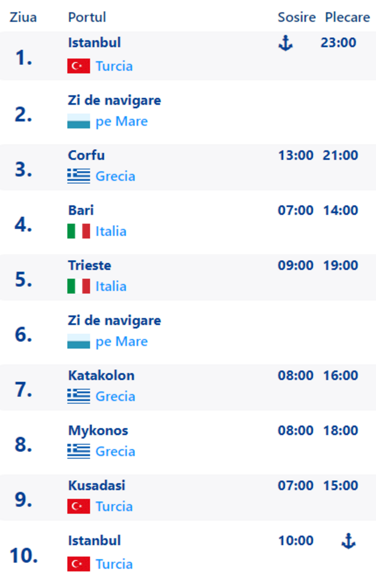Viewport: 376px width, 588px height.
Task: Open the Turcia link under Kusadasi
Action: click(x=114, y=506)
